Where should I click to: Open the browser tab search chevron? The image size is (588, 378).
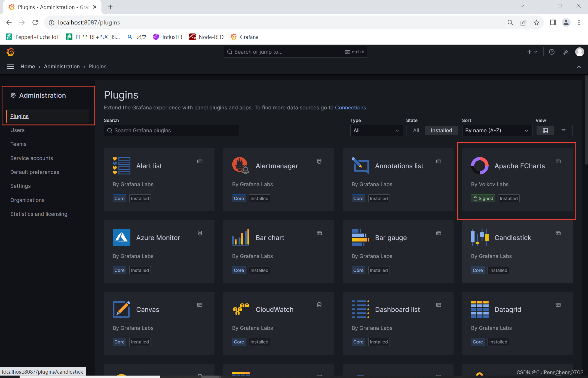pos(522,6)
